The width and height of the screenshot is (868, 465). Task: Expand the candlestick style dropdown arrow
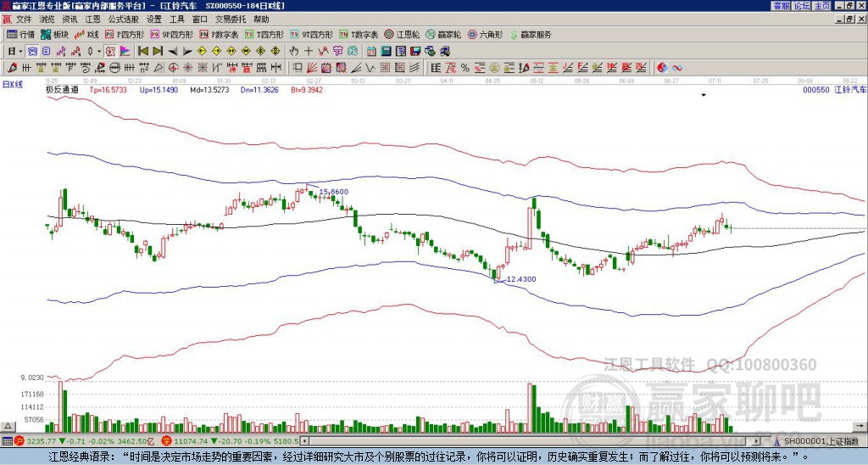point(99,51)
